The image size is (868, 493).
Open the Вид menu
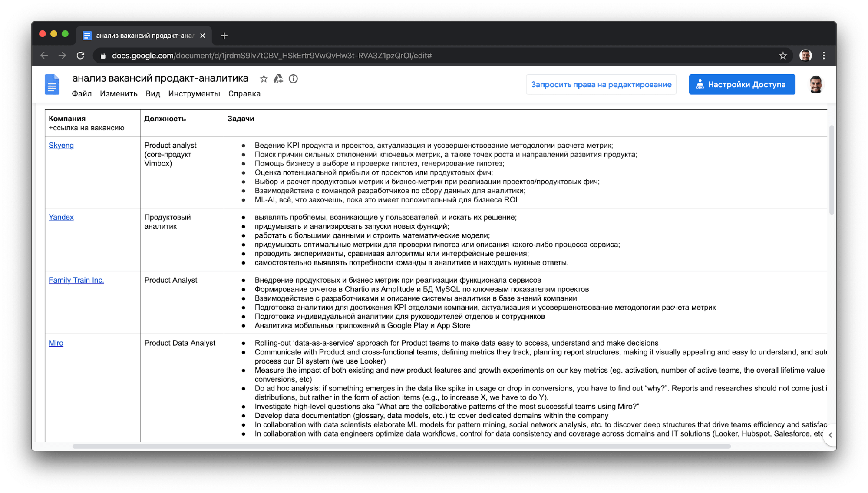pos(153,94)
